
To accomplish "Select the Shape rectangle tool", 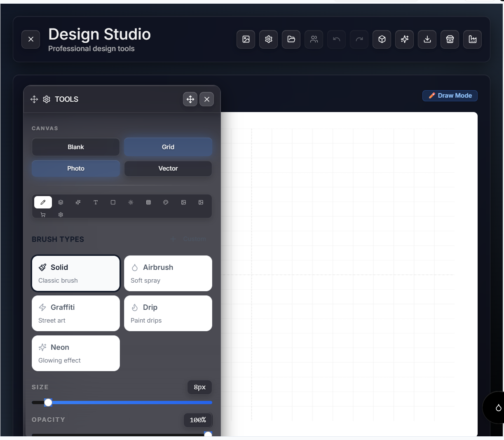I will click(113, 202).
